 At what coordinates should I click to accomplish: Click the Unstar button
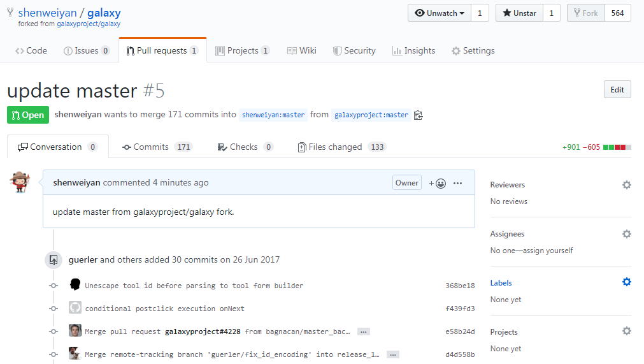tap(519, 13)
